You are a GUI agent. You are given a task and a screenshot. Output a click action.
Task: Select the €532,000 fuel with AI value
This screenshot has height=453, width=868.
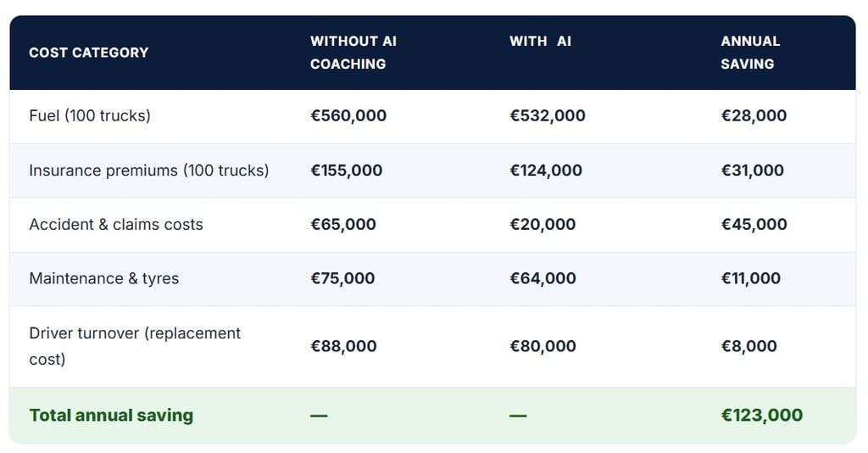pos(547,116)
